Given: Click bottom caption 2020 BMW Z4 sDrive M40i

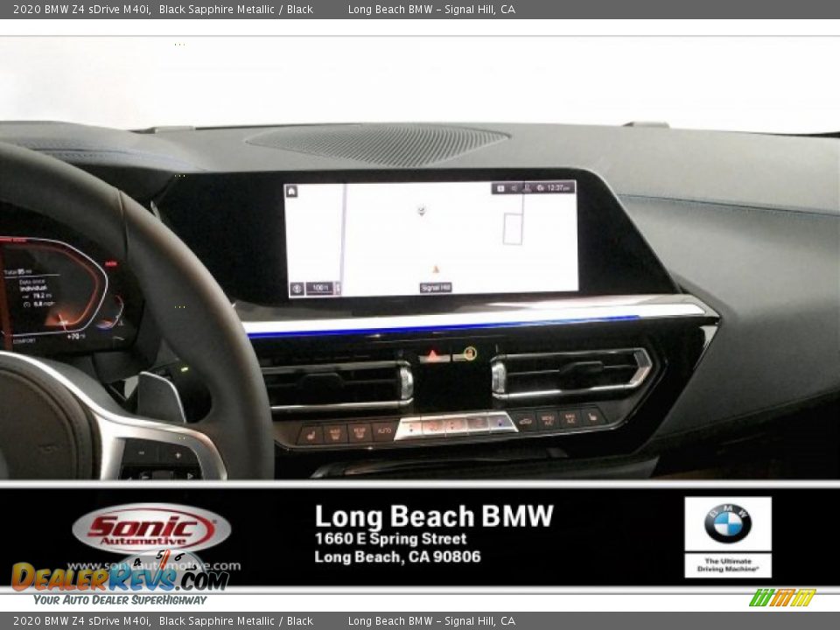Looking at the screenshot, I should tap(82, 621).
